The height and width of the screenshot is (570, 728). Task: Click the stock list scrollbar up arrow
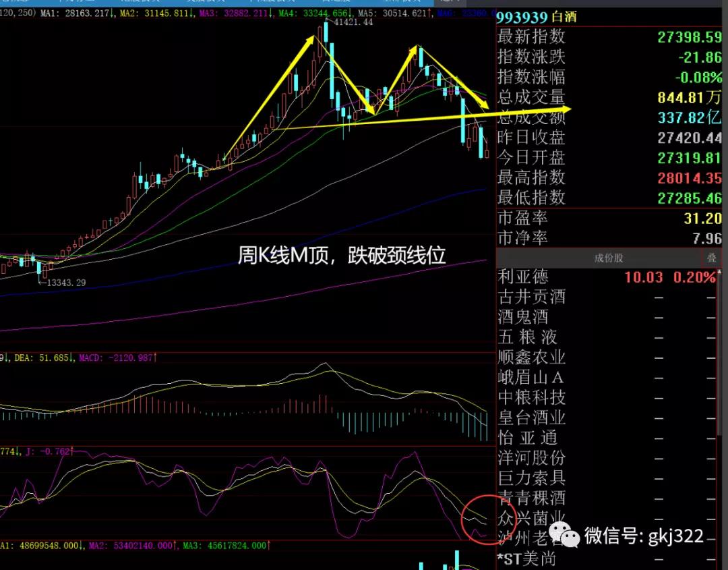[719, 270]
